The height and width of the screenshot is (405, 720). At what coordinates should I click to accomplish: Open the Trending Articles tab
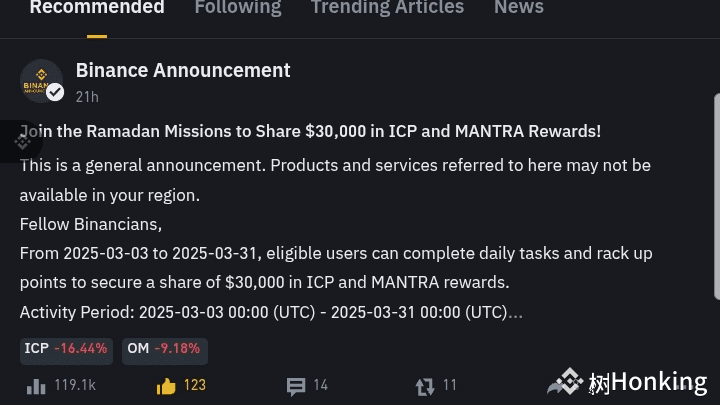tap(387, 8)
